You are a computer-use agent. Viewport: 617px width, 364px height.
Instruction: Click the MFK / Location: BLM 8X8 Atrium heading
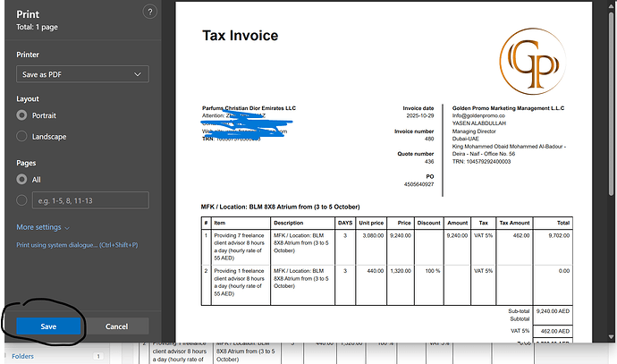click(280, 207)
